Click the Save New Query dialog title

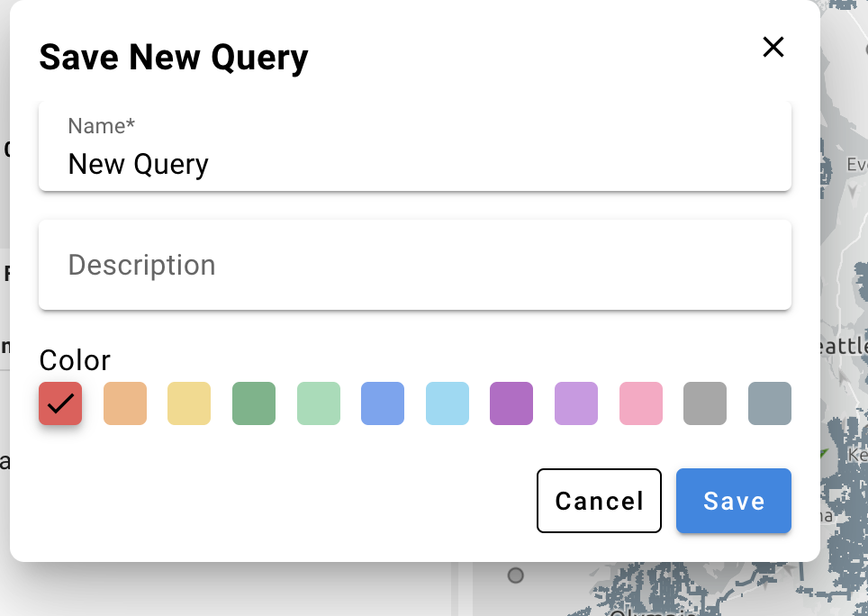pyautogui.click(x=174, y=58)
